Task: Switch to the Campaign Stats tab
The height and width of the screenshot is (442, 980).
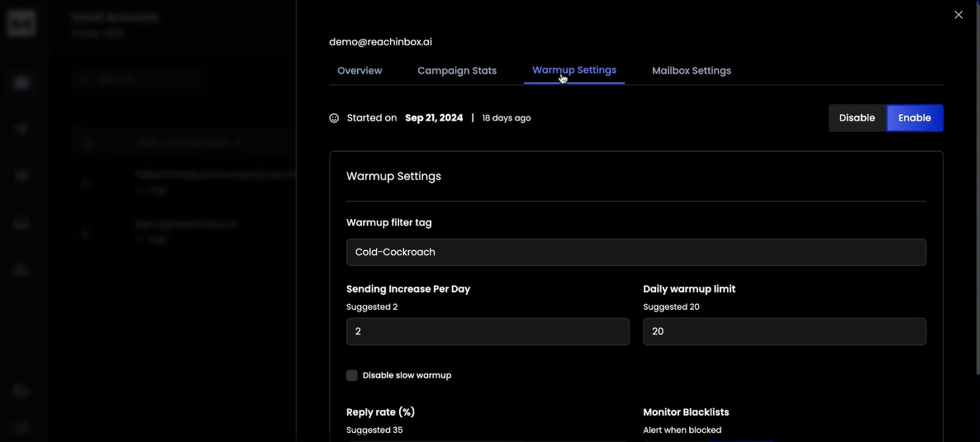Action: (x=457, y=71)
